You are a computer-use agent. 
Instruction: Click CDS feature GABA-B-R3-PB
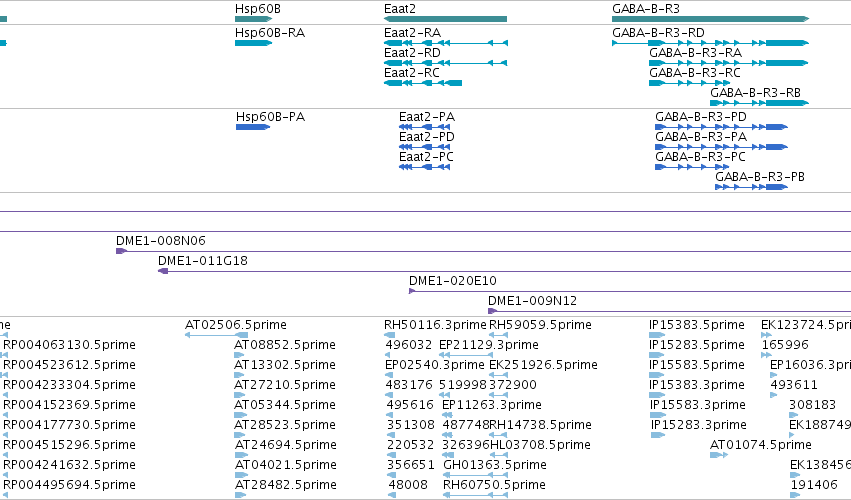pos(760,177)
